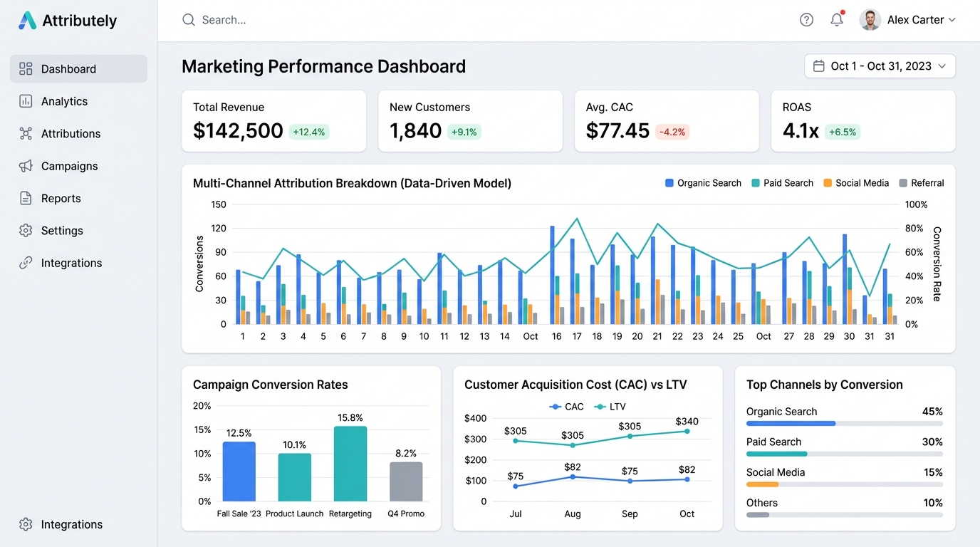
Task: Click the Social Media 15% progress bar
Action: pyautogui.click(x=844, y=484)
